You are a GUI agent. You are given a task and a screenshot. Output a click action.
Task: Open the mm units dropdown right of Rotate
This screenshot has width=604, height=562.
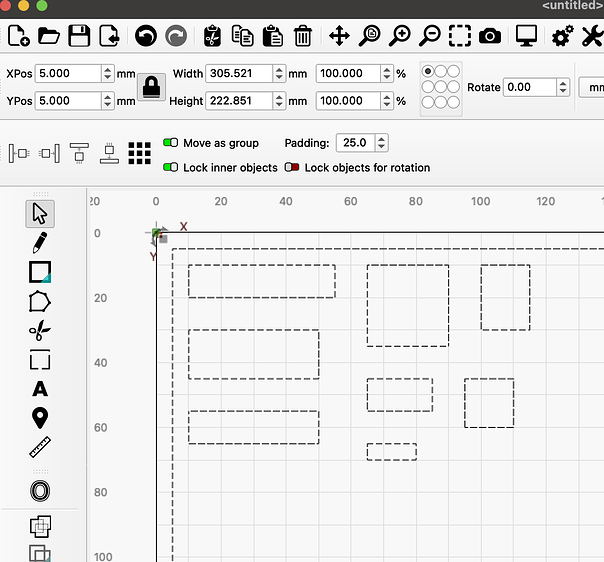(x=592, y=87)
